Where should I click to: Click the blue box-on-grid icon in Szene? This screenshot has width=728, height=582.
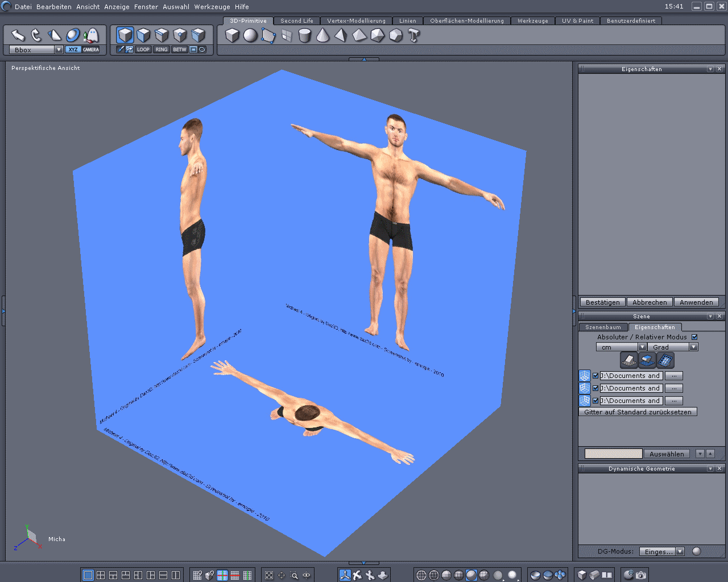pyautogui.click(x=647, y=360)
